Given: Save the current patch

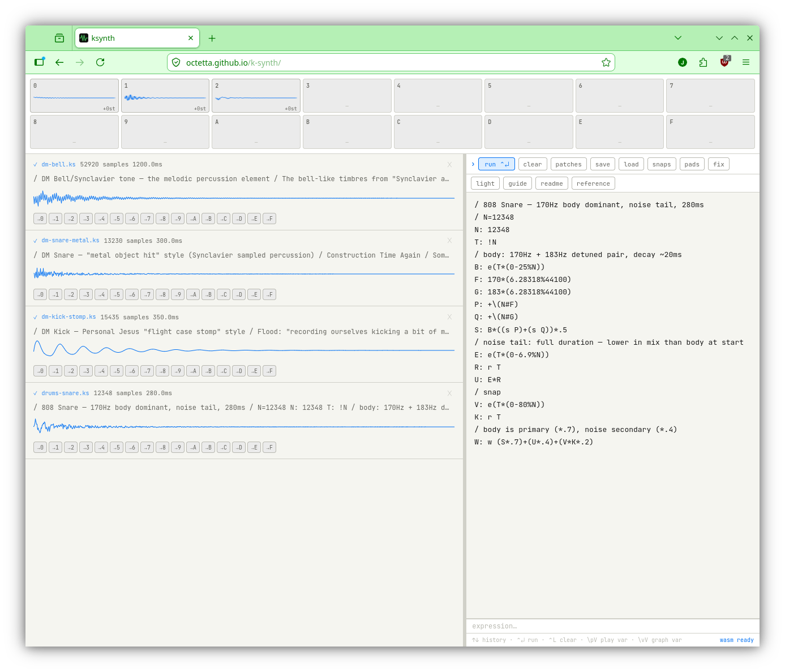Looking at the screenshot, I should [x=603, y=164].
